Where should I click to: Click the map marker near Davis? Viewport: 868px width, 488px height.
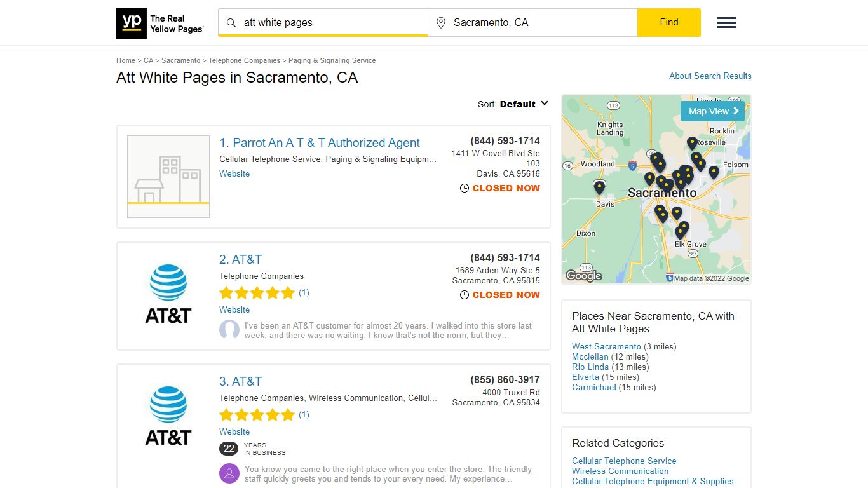coord(599,187)
